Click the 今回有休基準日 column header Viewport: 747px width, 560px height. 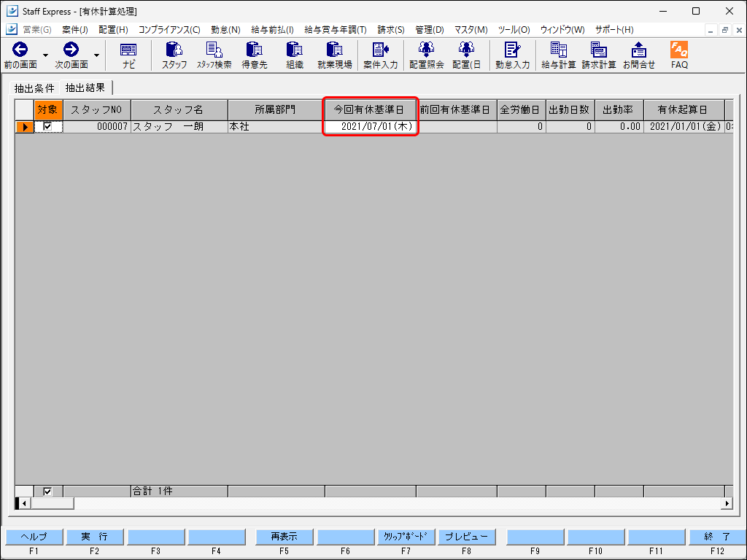(371, 110)
